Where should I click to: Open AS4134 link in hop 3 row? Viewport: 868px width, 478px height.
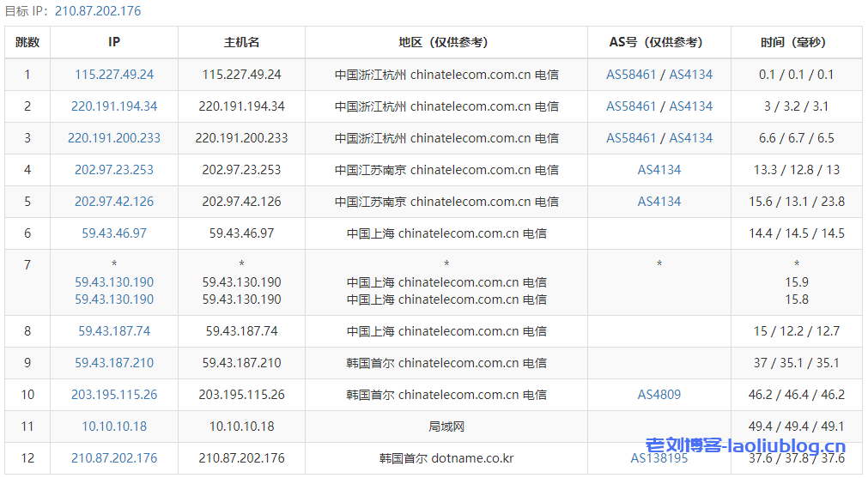pos(691,138)
